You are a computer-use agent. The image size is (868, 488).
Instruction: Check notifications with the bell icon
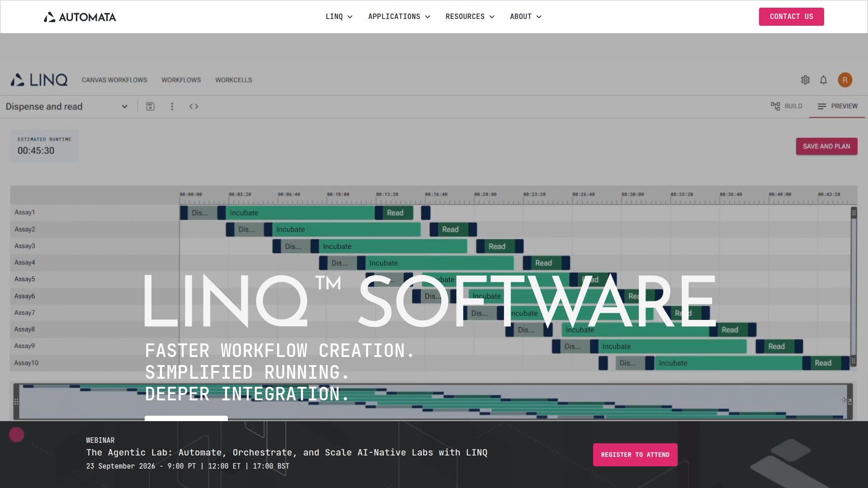point(823,80)
